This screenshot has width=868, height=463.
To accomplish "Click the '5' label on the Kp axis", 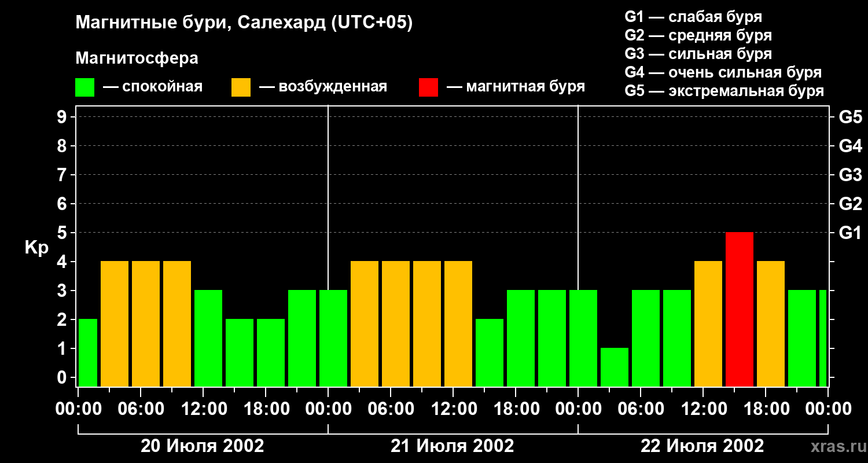I will click(63, 233).
